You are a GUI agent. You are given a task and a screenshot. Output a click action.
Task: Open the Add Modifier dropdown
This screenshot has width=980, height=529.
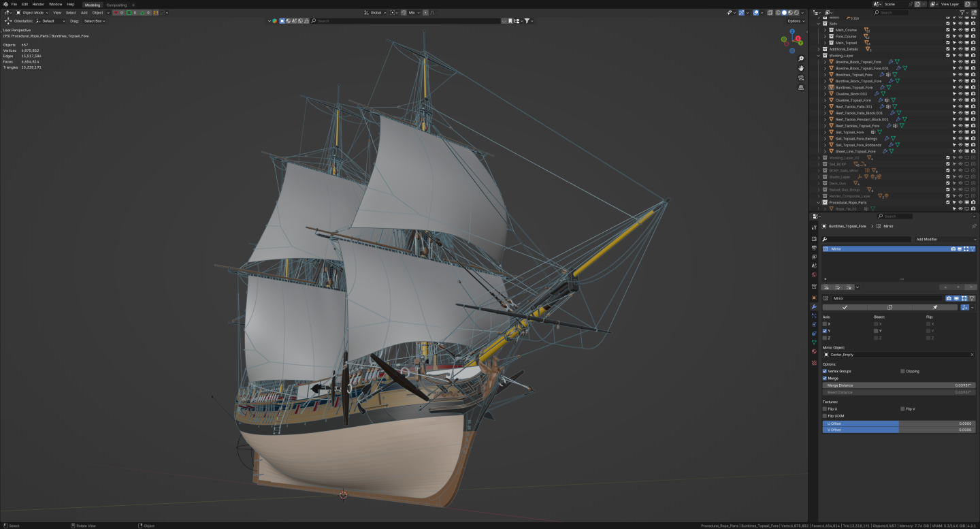pos(945,240)
